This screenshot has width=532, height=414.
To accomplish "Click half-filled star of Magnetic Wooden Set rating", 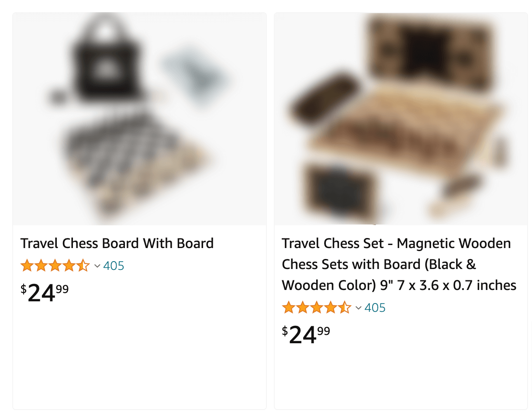I will tap(344, 307).
